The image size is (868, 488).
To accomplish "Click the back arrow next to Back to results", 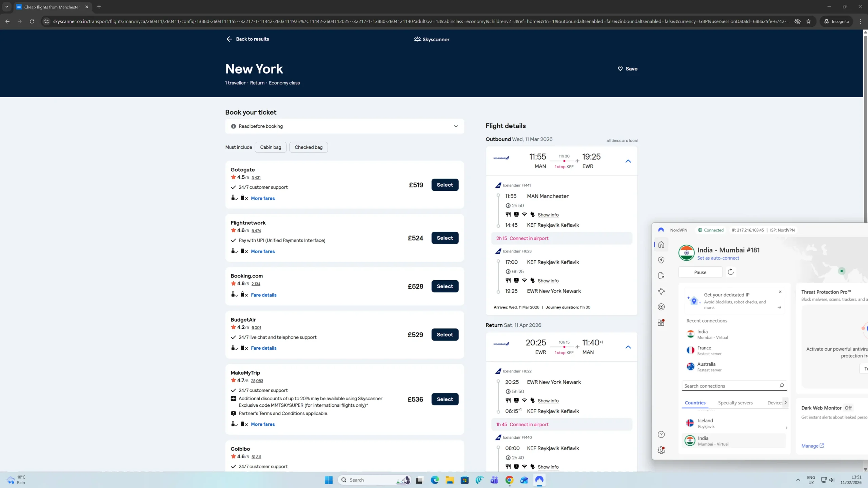I will 229,39.
